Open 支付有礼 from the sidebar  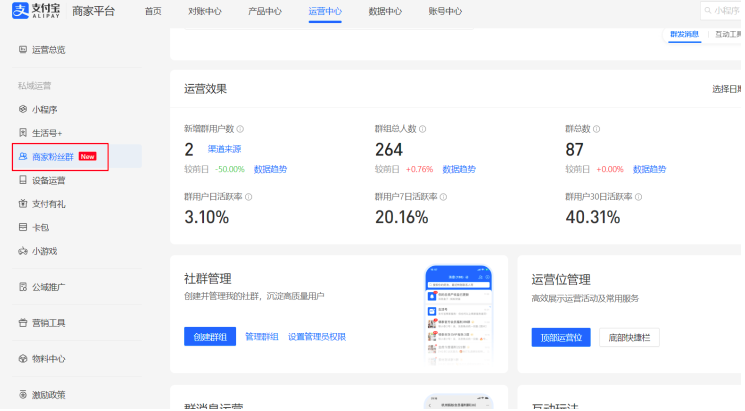(x=48, y=204)
